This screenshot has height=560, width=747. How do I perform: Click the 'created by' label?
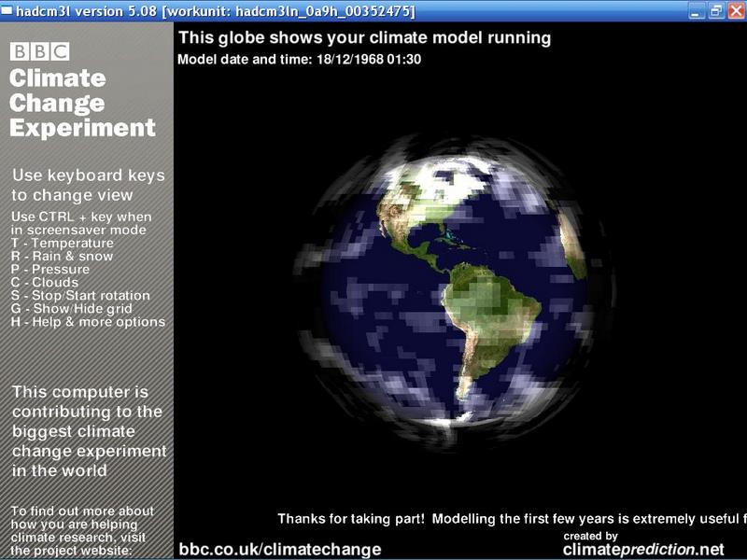click(590, 536)
